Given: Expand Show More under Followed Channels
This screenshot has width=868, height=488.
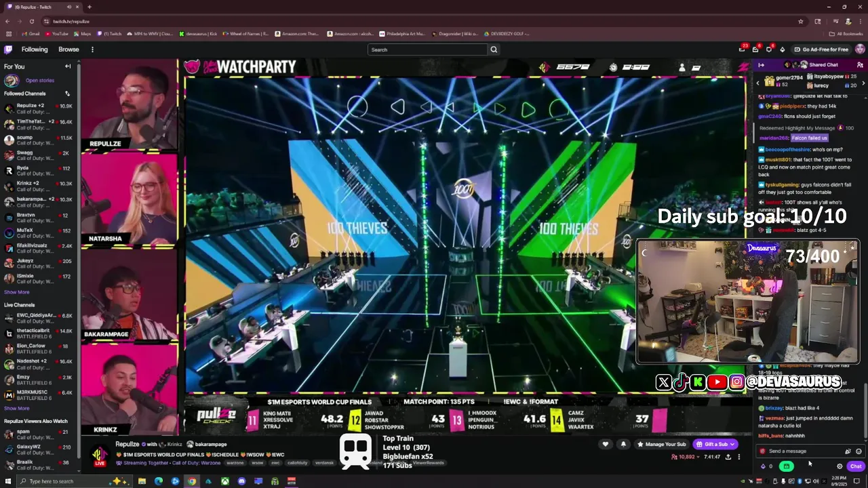Looking at the screenshot, I should coord(17,292).
